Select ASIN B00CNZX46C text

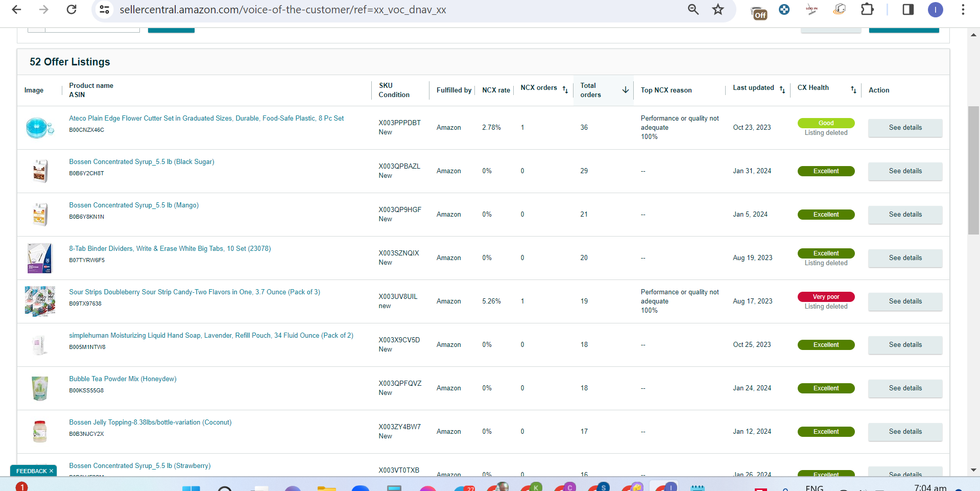tap(87, 130)
